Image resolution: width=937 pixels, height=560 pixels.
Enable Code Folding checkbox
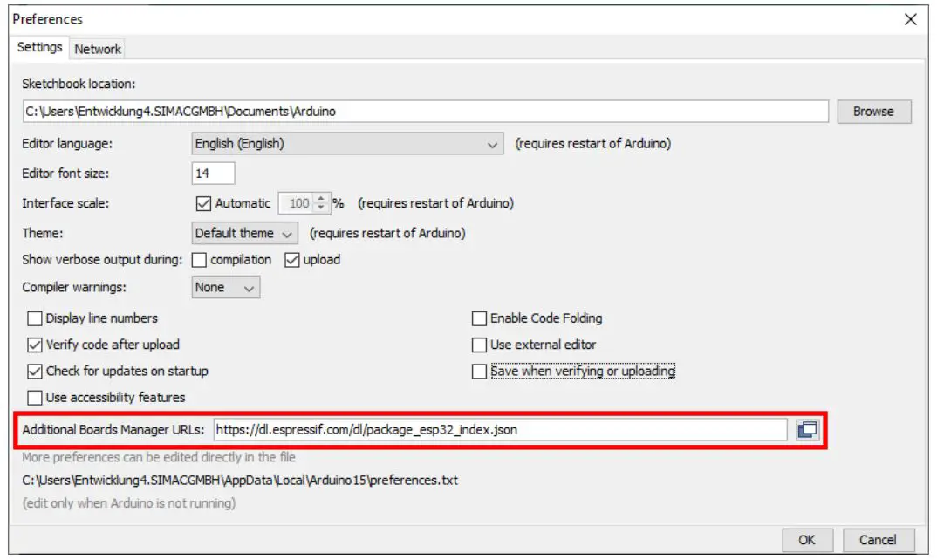tap(479, 318)
